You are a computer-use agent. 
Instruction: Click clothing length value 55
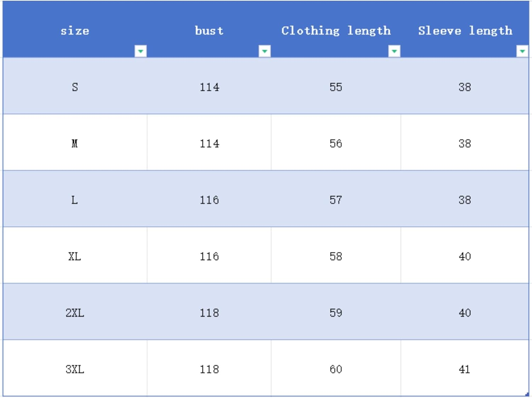336,87
